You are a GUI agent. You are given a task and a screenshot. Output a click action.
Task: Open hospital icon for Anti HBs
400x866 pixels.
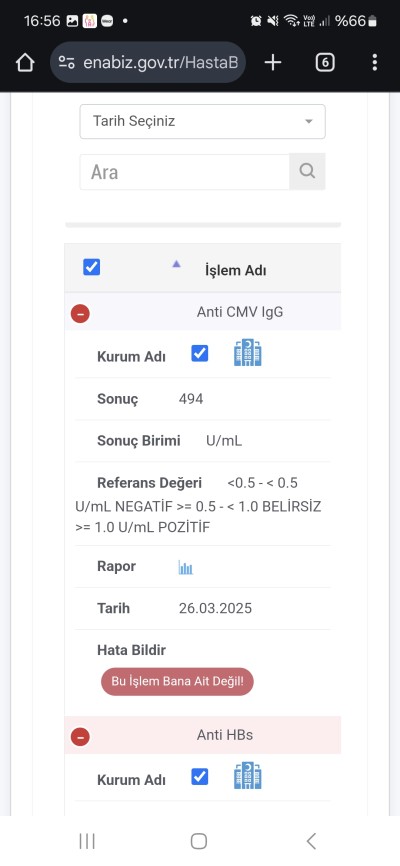(248, 777)
